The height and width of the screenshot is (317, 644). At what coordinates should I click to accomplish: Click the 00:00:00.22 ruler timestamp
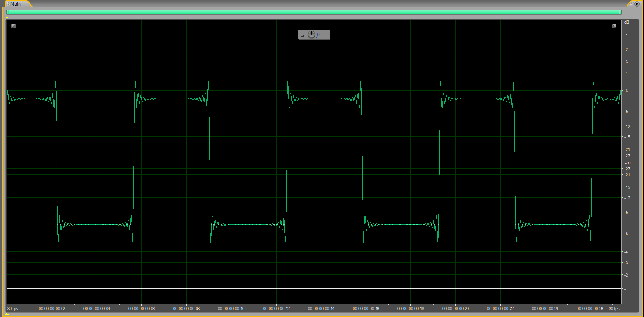[500, 308]
